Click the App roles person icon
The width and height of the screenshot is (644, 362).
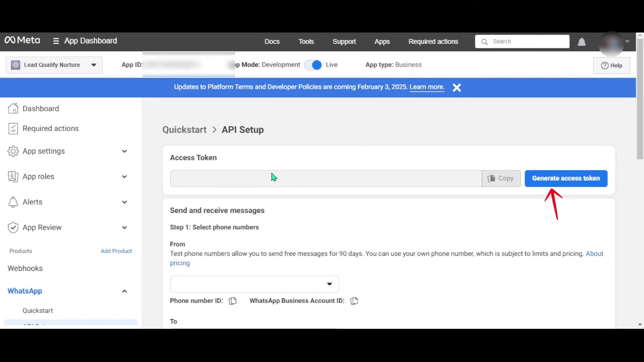coord(13,177)
